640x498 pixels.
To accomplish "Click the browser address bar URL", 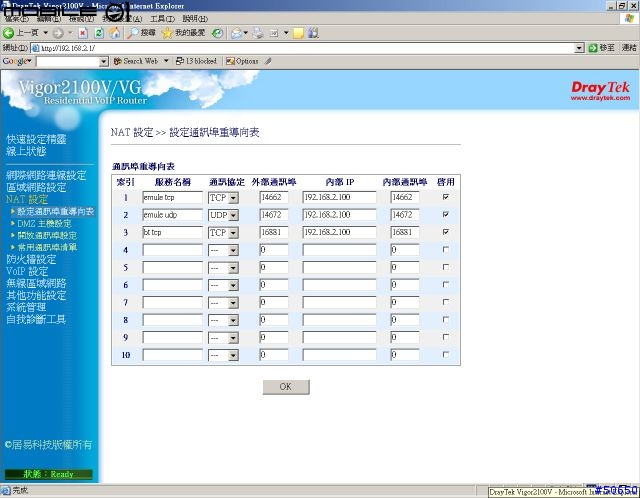I will (x=302, y=48).
